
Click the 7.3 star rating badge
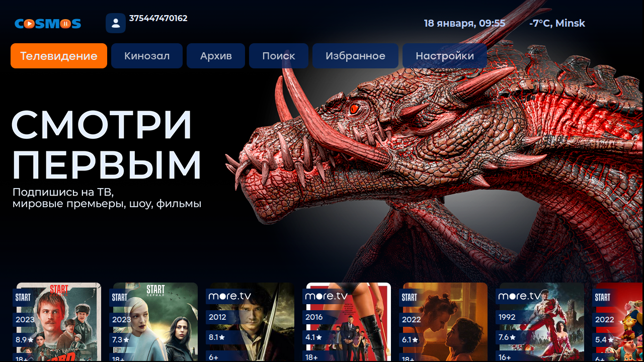pyautogui.click(x=121, y=340)
